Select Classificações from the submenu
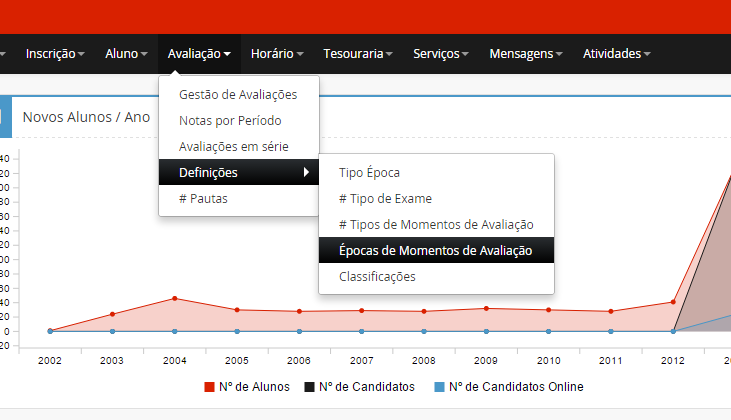Screen dimensions: 731x420 pyautogui.click(x=377, y=277)
